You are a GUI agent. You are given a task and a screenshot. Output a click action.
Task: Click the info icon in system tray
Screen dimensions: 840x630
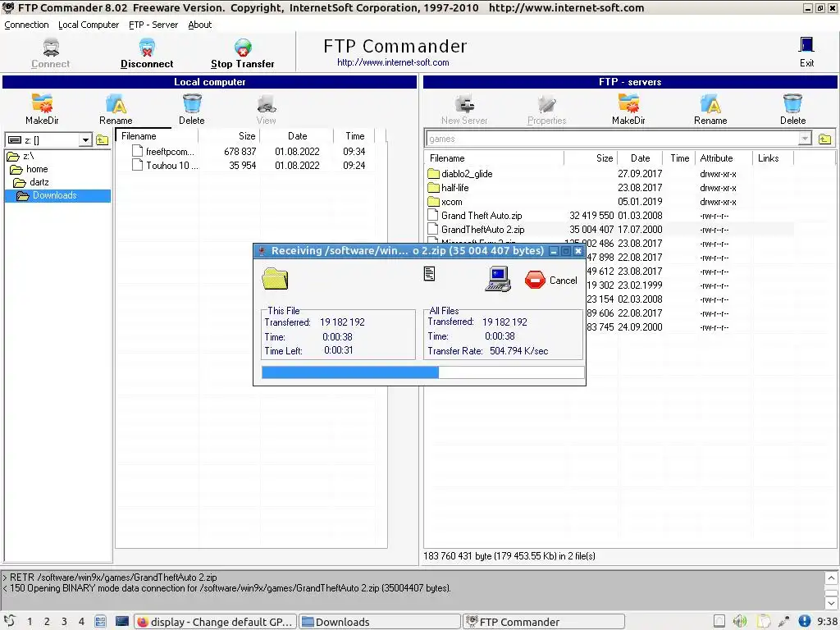click(x=804, y=621)
